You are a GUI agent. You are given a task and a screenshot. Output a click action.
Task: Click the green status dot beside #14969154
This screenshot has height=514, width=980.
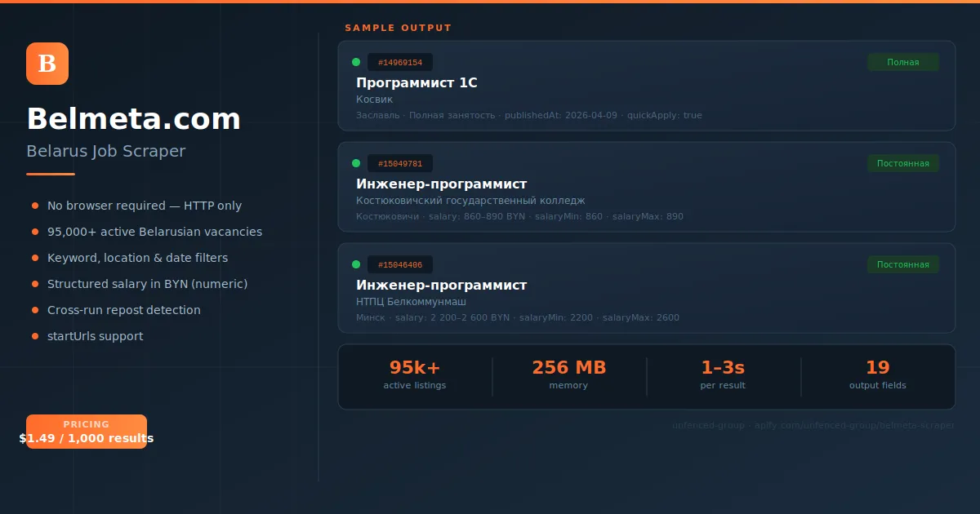coord(356,62)
